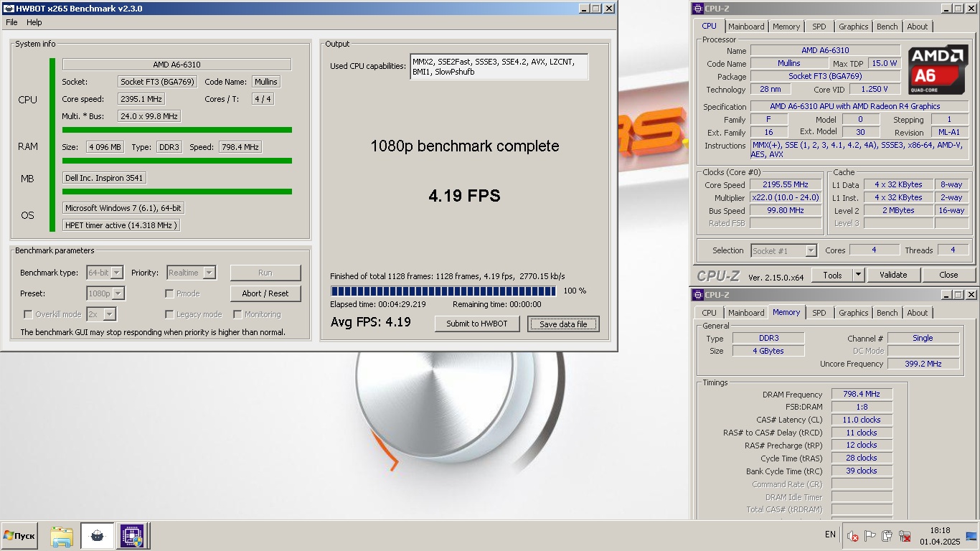
Task: Switch to CPU tab in lower CPU-Z
Action: pos(709,313)
